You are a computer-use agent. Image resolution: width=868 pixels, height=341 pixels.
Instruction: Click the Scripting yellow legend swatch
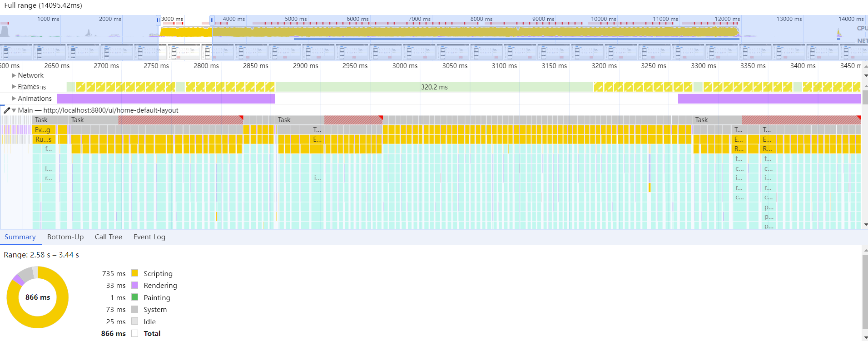[135, 273]
